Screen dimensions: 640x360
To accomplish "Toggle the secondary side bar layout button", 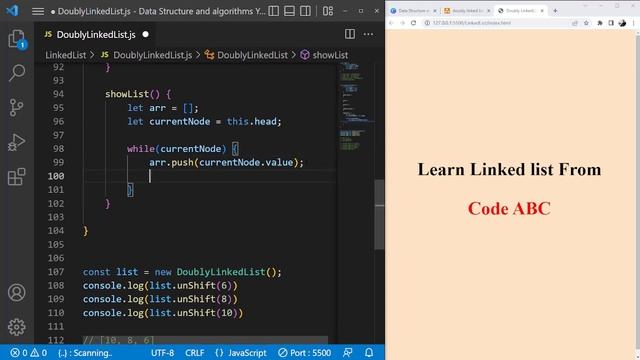I will tap(305, 11).
